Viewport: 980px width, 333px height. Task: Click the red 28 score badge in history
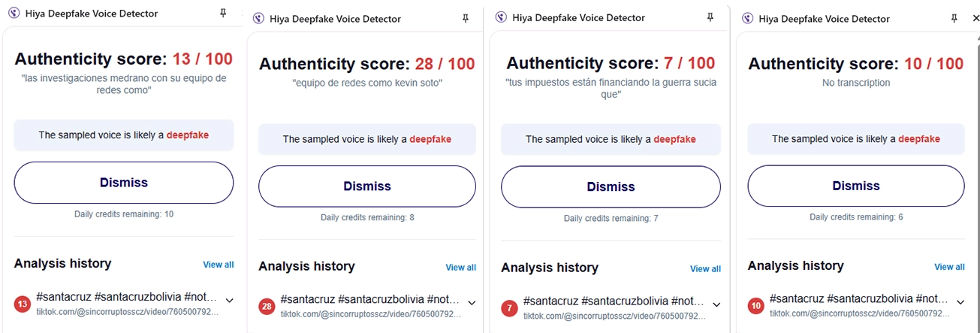tap(267, 306)
